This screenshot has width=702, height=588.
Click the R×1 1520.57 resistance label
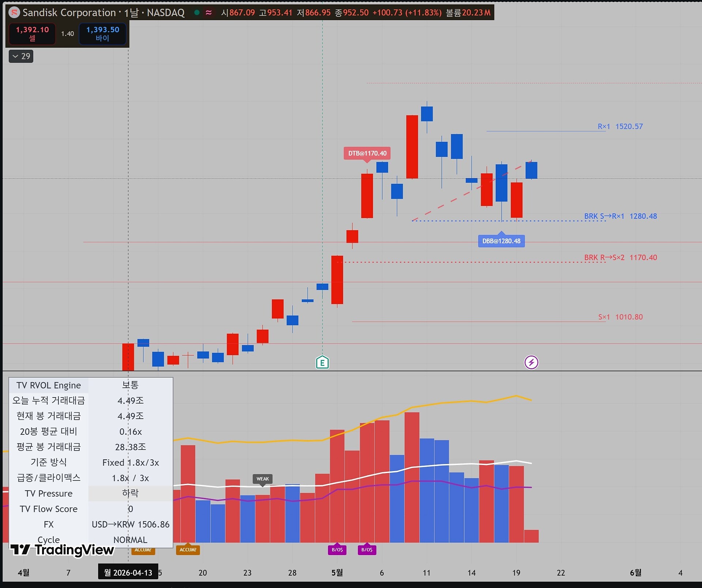point(620,127)
